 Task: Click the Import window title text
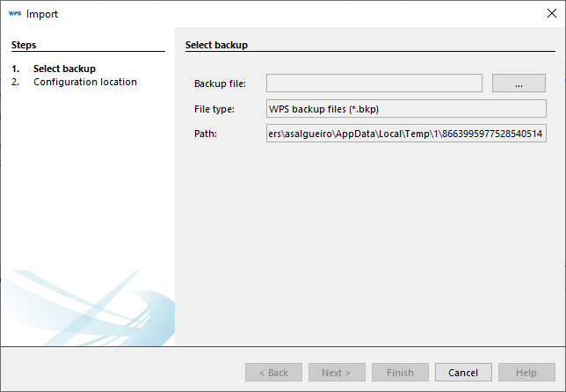[x=42, y=14]
